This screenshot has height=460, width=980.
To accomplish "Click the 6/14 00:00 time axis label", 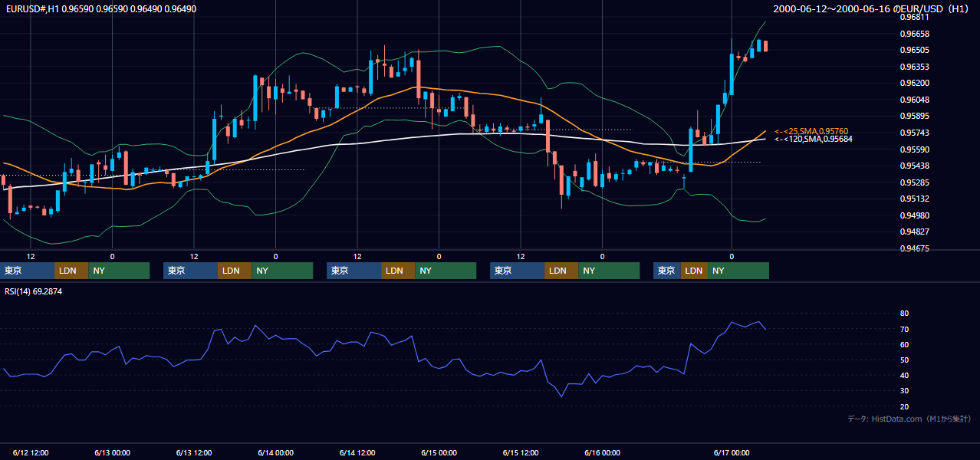I will 275,452.
